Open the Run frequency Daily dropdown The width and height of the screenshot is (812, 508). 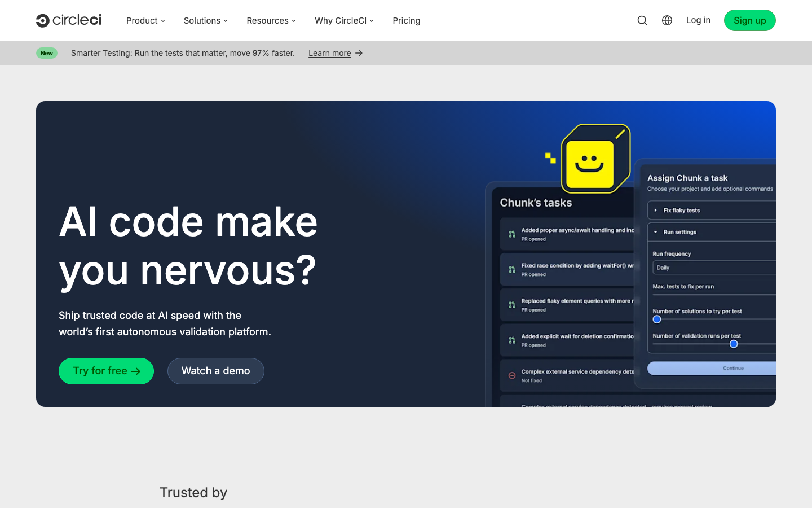coord(714,268)
